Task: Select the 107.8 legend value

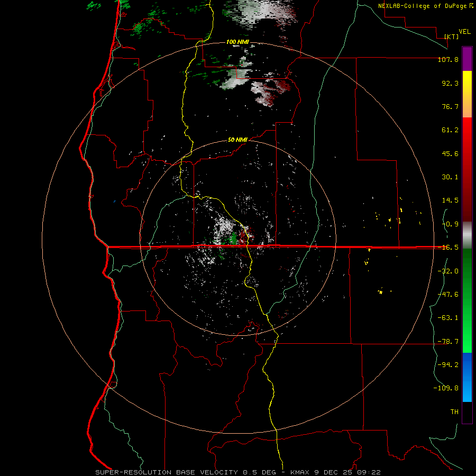Action: click(x=448, y=59)
